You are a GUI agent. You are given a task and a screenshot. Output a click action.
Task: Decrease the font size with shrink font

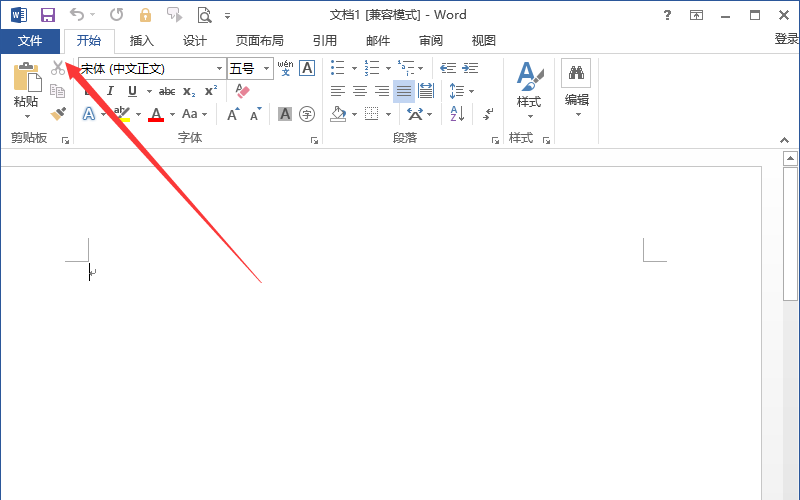pos(255,114)
